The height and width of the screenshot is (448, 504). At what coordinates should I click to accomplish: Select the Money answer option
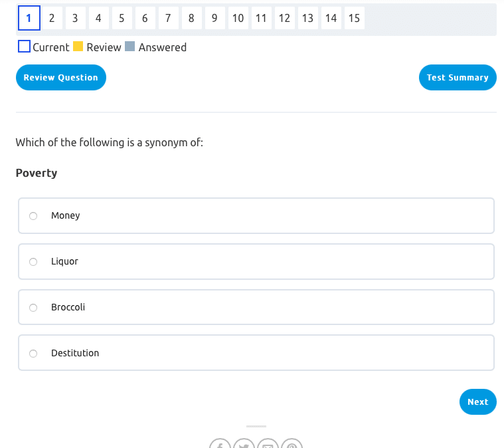(33, 216)
